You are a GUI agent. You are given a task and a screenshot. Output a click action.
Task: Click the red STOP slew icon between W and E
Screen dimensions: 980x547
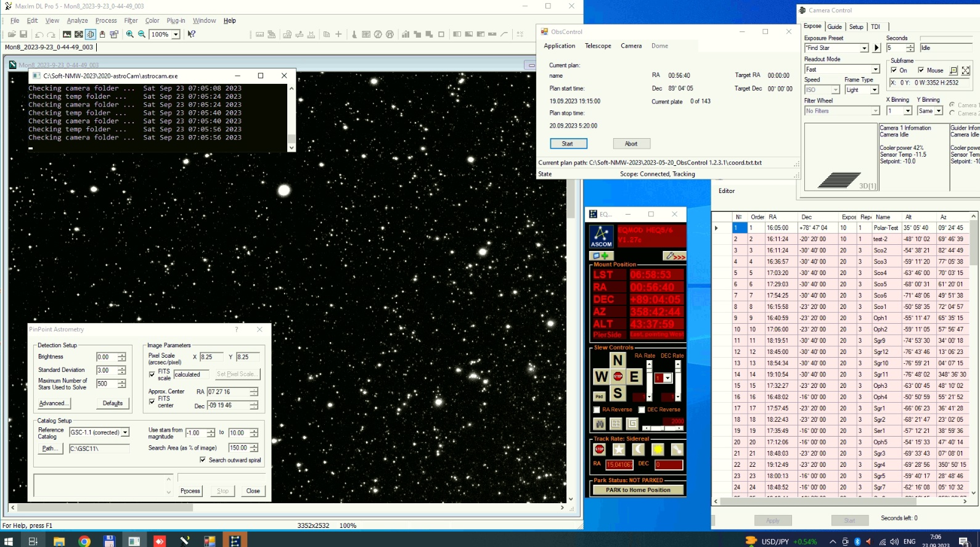point(618,376)
